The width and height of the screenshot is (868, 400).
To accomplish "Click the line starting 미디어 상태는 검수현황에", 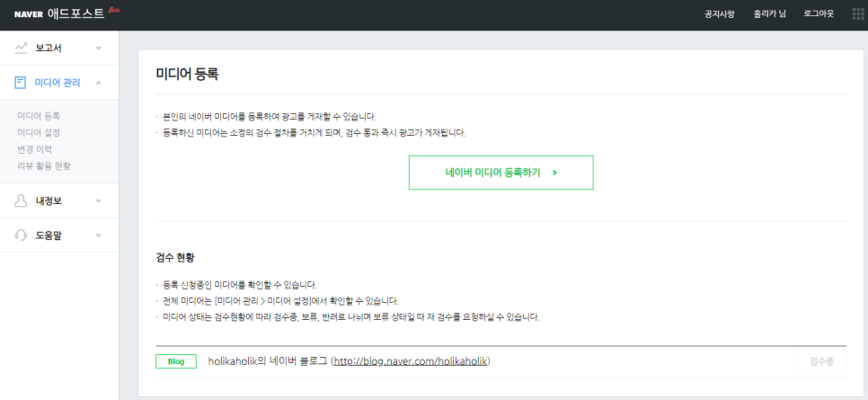I will 351,317.
